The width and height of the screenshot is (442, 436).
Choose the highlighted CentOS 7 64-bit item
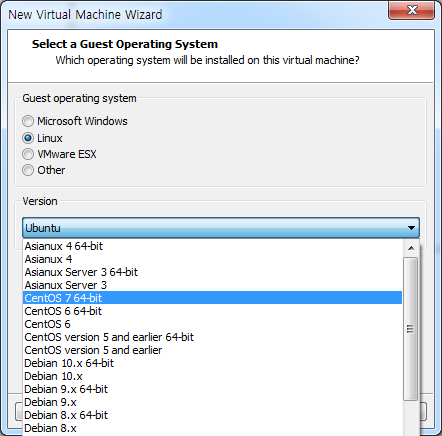click(212, 298)
